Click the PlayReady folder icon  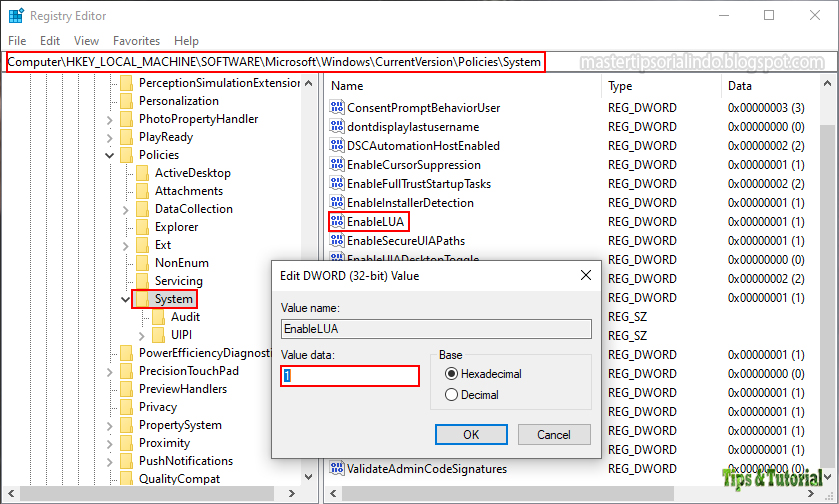coord(127,137)
